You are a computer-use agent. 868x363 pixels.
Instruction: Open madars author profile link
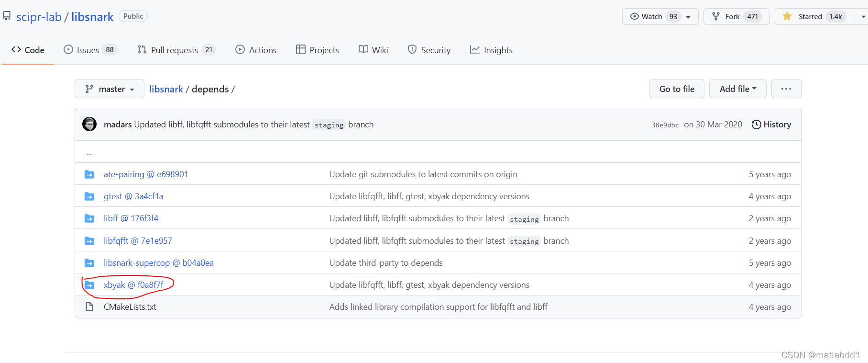[118, 125]
